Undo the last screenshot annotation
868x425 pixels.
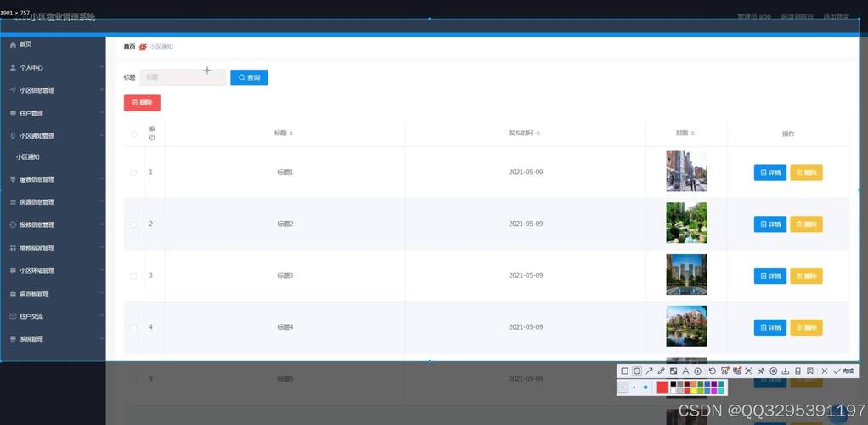coord(712,371)
